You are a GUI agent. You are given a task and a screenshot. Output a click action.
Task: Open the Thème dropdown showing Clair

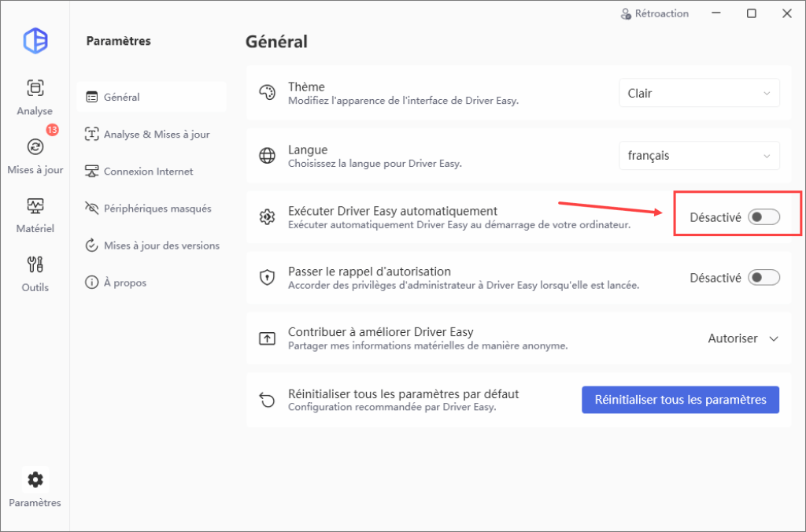(x=699, y=93)
